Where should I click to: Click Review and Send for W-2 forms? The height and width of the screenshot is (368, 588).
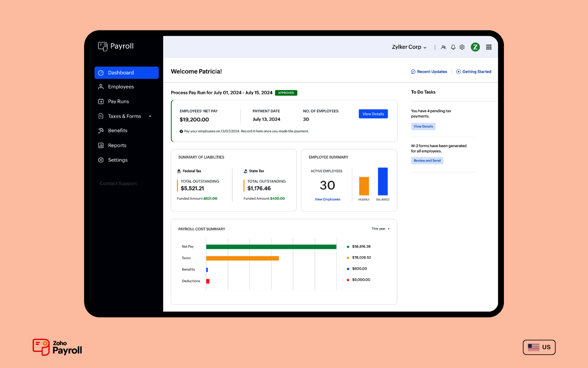click(x=427, y=160)
